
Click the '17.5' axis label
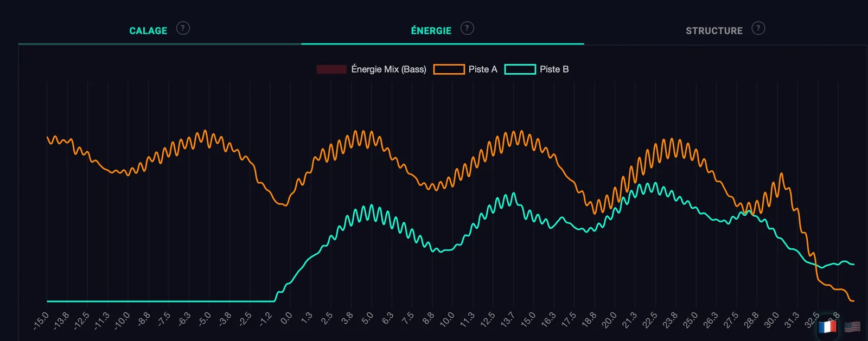tap(569, 319)
